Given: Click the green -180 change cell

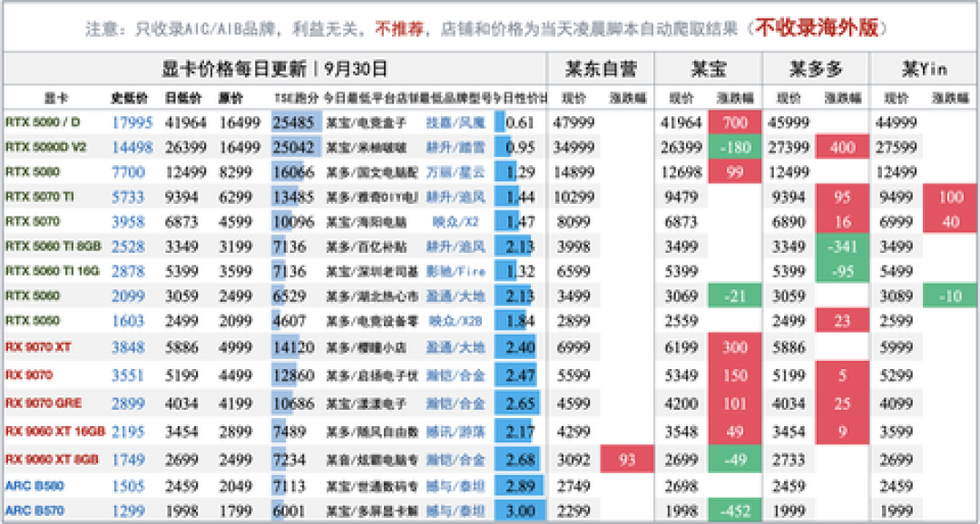Looking at the screenshot, I should coord(735,148).
